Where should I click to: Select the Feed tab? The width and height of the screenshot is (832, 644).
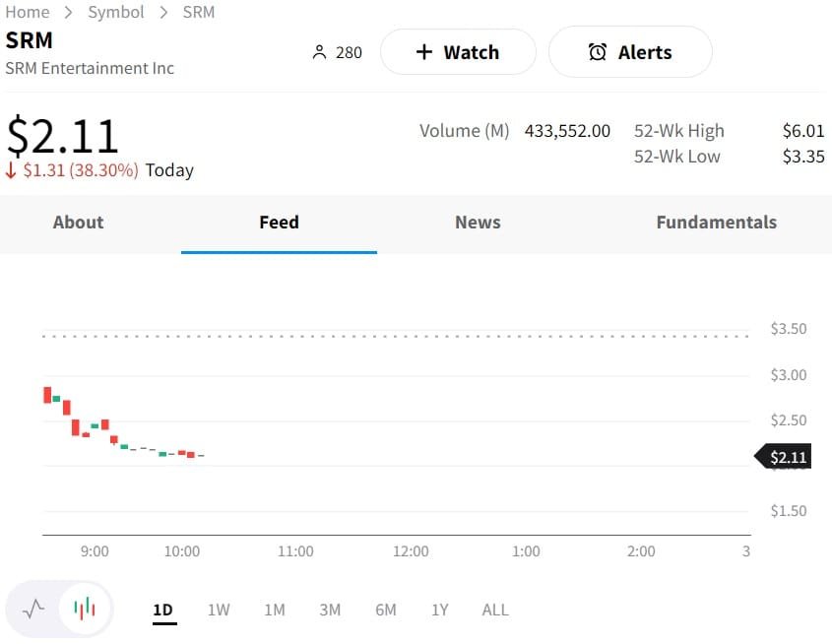click(279, 223)
